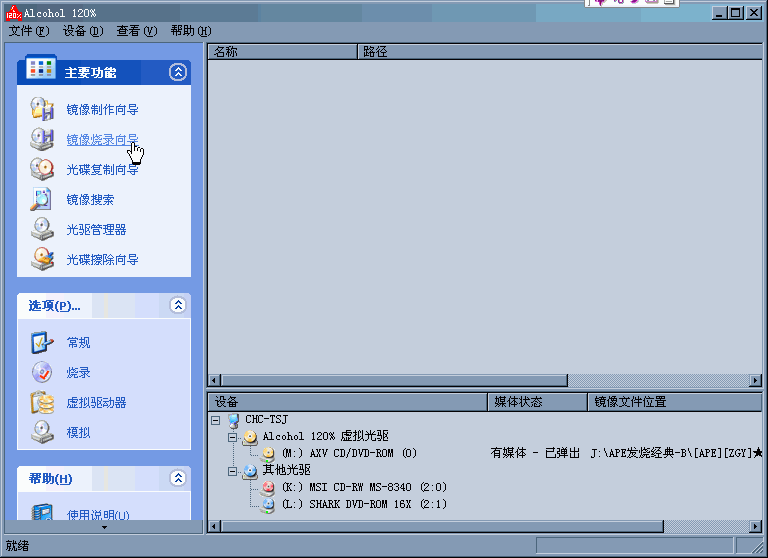Screen dimensions: 768x558
Task: Open the 模拟 options icon
Action: 42,432
